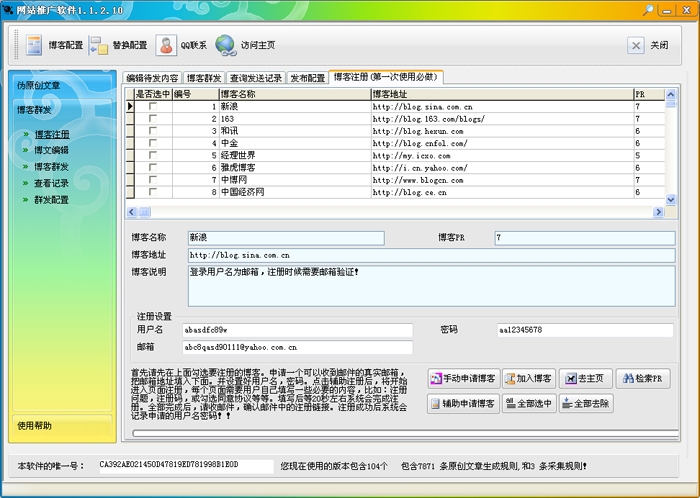Check the checkbox for the 新浪 row
The height and width of the screenshot is (498, 700).
click(152, 106)
